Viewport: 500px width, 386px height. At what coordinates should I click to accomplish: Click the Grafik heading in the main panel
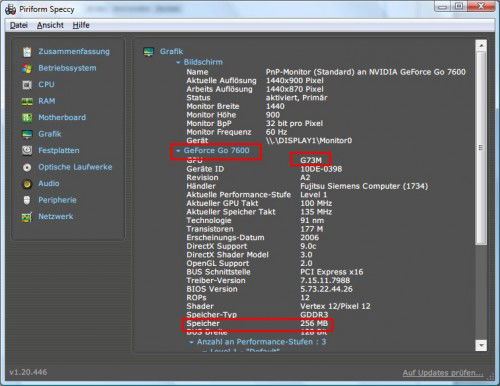(x=171, y=51)
